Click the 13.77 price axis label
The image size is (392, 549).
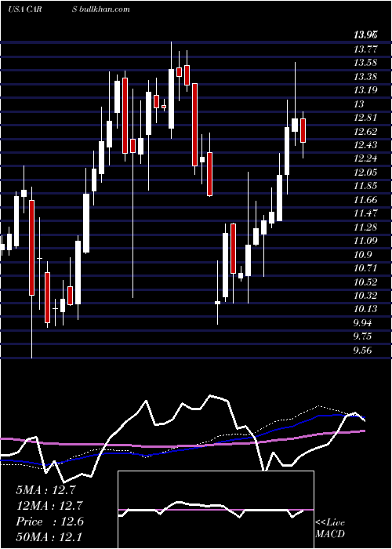point(365,49)
